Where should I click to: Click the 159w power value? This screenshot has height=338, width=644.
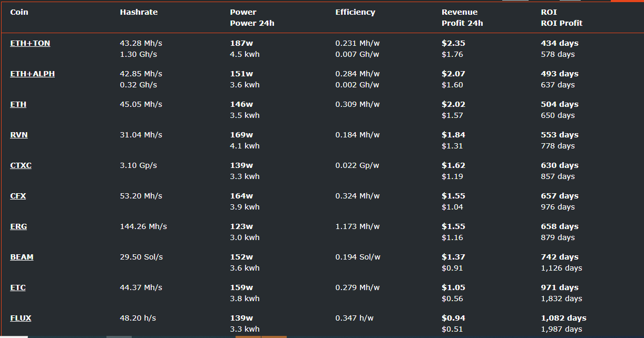tap(241, 287)
